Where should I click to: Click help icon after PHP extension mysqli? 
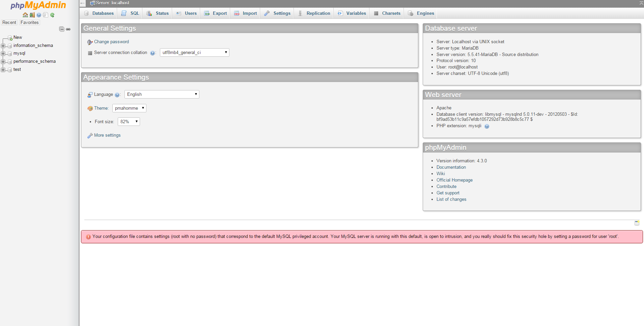[487, 126]
